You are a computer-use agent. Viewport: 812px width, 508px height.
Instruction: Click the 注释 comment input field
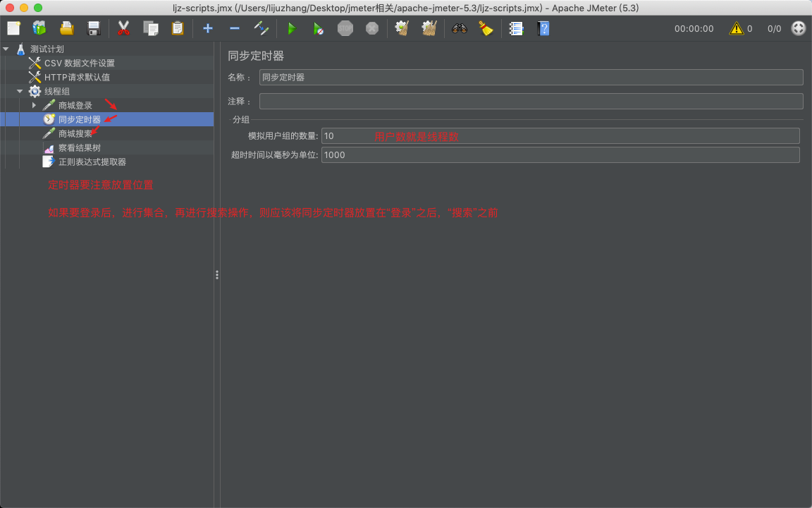click(x=531, y=101)
